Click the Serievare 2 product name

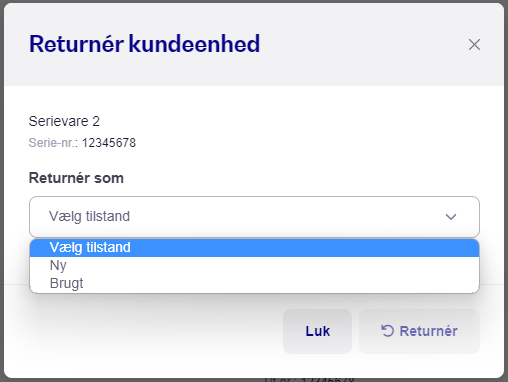click(64, 121)
